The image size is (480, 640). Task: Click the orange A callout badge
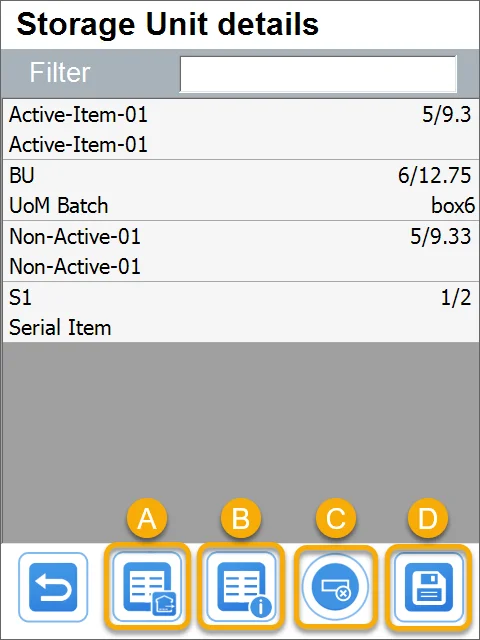pyautogui.click(x=147, y=519)
